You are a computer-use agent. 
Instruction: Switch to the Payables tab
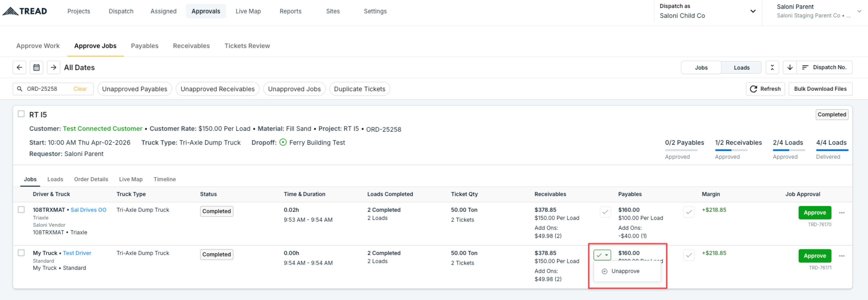click(x=145, y=46)
